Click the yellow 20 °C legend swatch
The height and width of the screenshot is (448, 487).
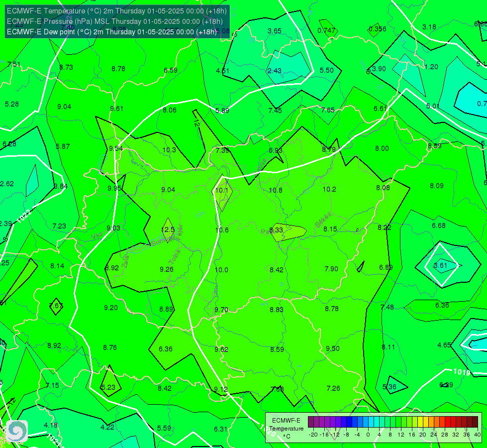pyautogui.click(x=420, y=422)
